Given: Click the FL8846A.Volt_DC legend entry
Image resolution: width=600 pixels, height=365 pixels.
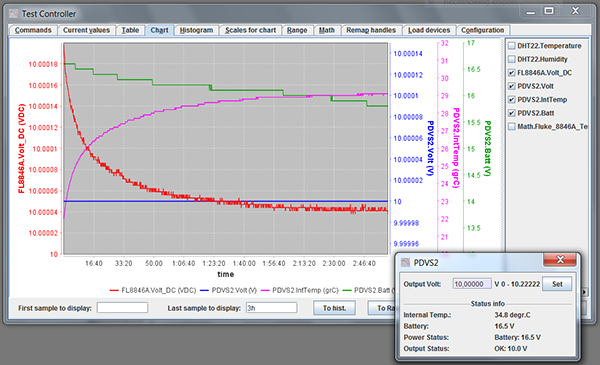Looking at the screenshot, I should 153,290.
